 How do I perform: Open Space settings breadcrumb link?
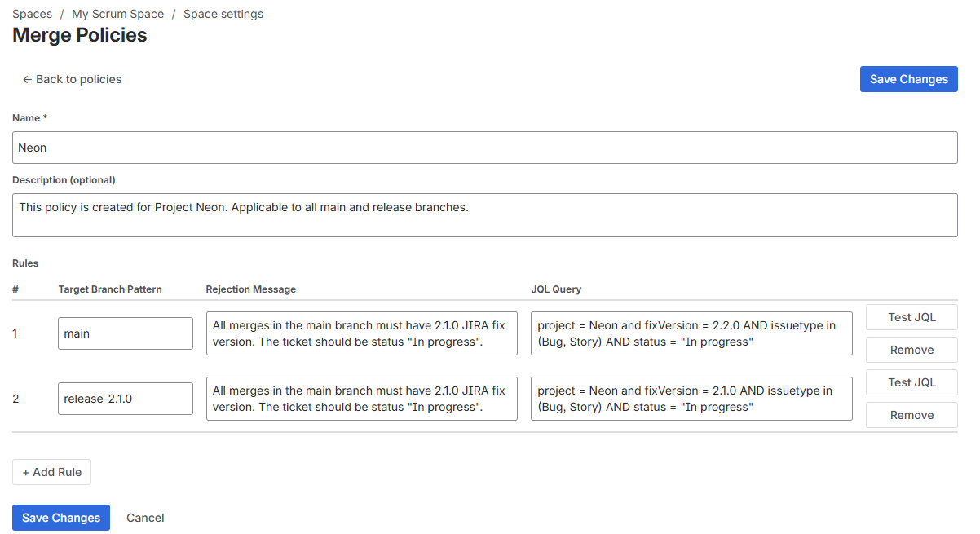[x=223, y=14]
